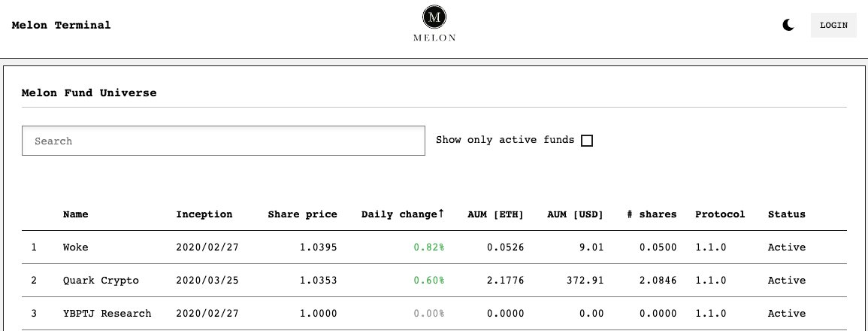This screenshot has width=868, height=331.
Task: Click the 0.60% daily change value
Action: coord(428,281)
